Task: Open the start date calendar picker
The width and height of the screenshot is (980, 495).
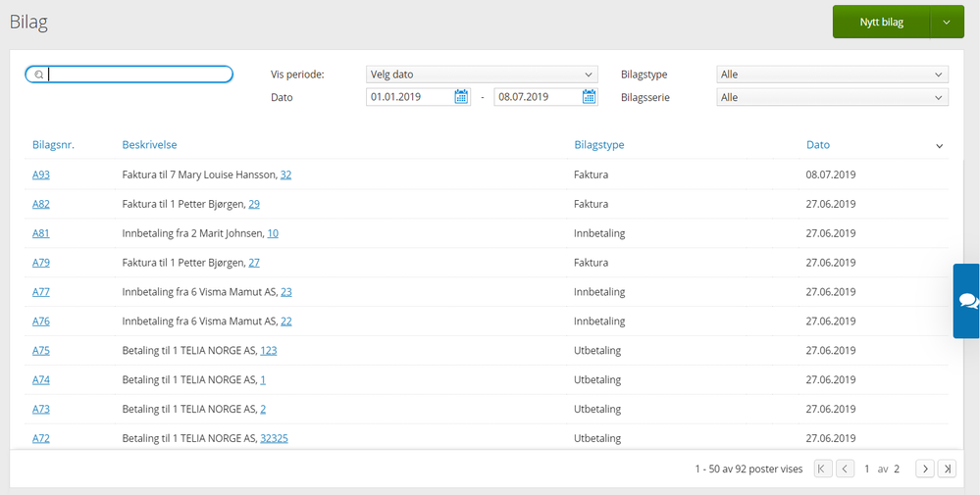Action: tap(461, 97)
